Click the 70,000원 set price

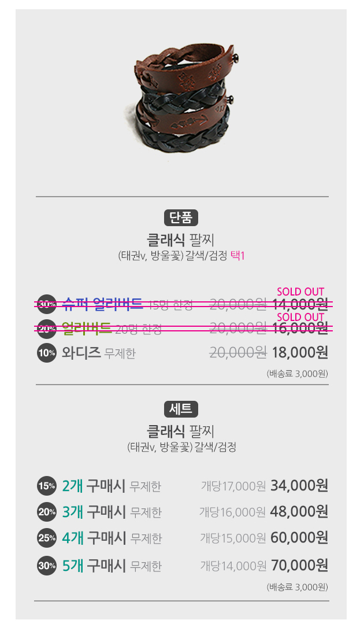pos(299,564)
